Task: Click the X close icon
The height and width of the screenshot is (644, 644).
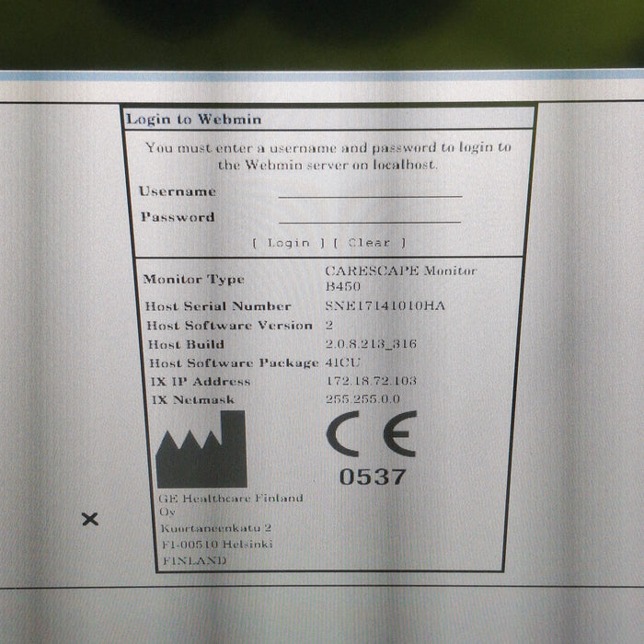Action: pos(90,519)
